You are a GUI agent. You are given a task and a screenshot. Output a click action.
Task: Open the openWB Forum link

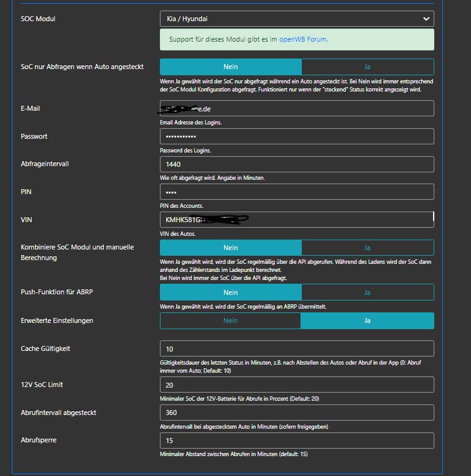[302, 39]
